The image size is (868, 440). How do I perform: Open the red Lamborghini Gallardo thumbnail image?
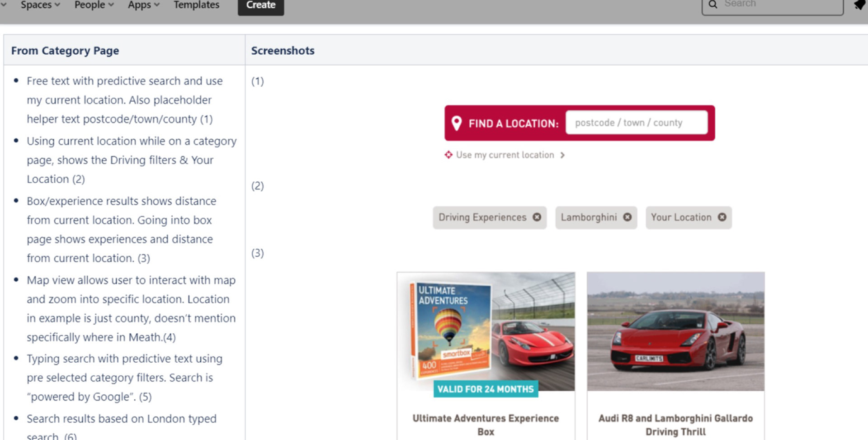point(676,331)
